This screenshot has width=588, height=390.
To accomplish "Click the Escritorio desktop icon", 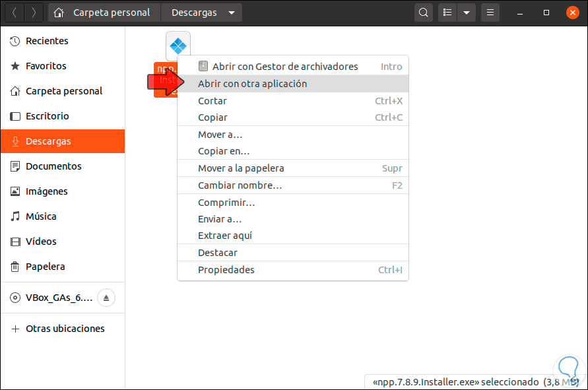I will 15,116.
